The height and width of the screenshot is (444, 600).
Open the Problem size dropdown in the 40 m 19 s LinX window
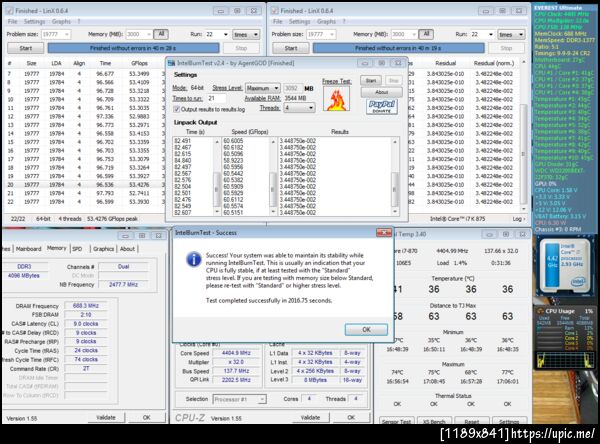coord(321,34)
